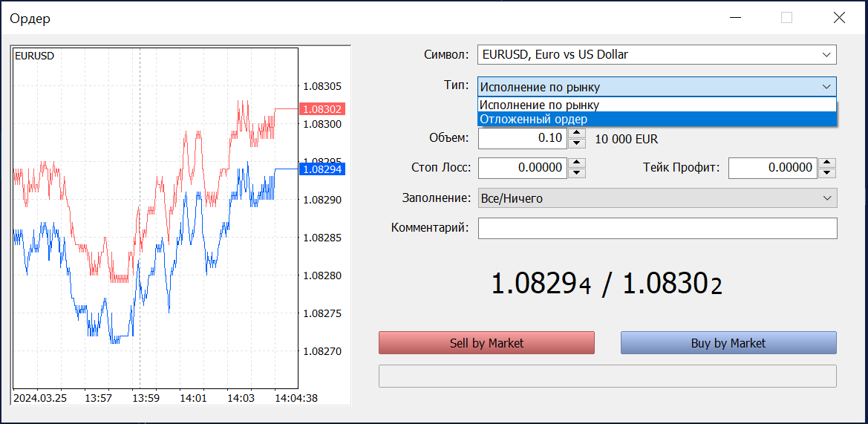868x424 pixels.
Task: Click the 1.08305 price axis label
Action: 322,86
